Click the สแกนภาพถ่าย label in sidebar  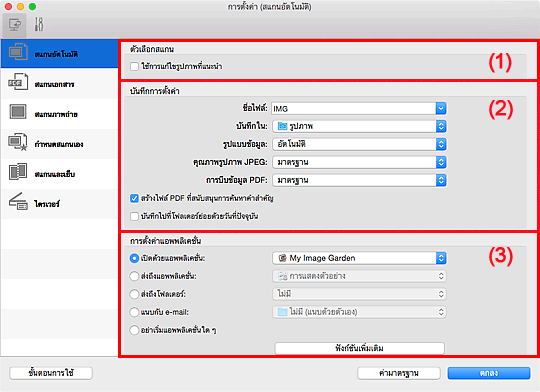tap(56, 114)
